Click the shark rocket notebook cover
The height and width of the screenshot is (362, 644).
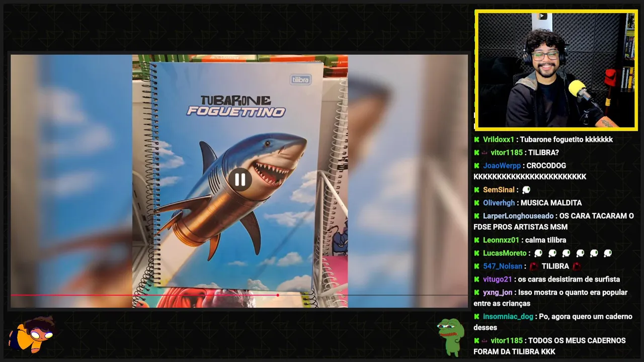pos(236,176)
